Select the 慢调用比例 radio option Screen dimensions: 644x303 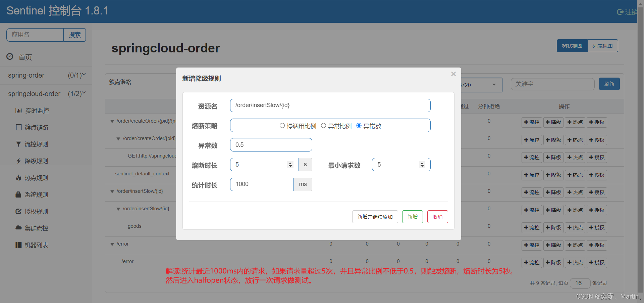tap(282, 126)
